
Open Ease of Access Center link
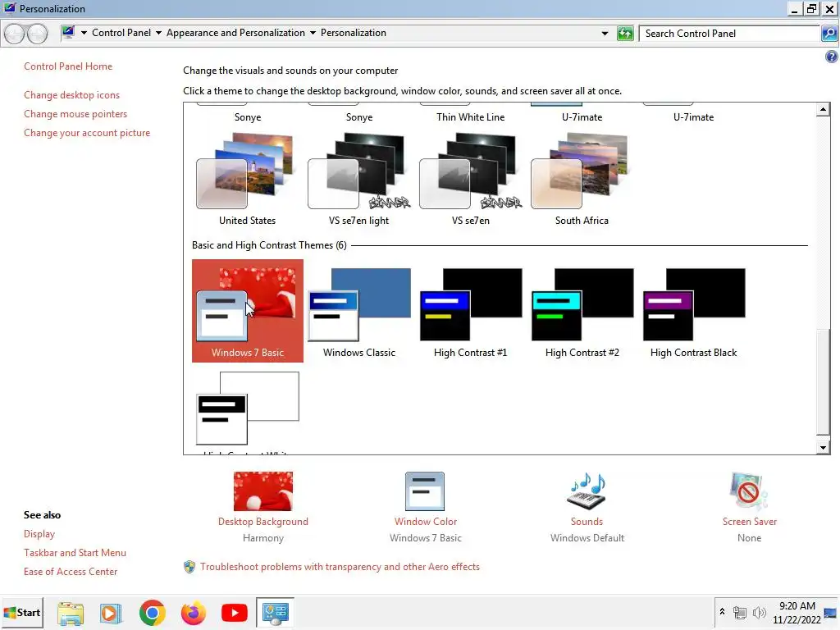[71, 572]
